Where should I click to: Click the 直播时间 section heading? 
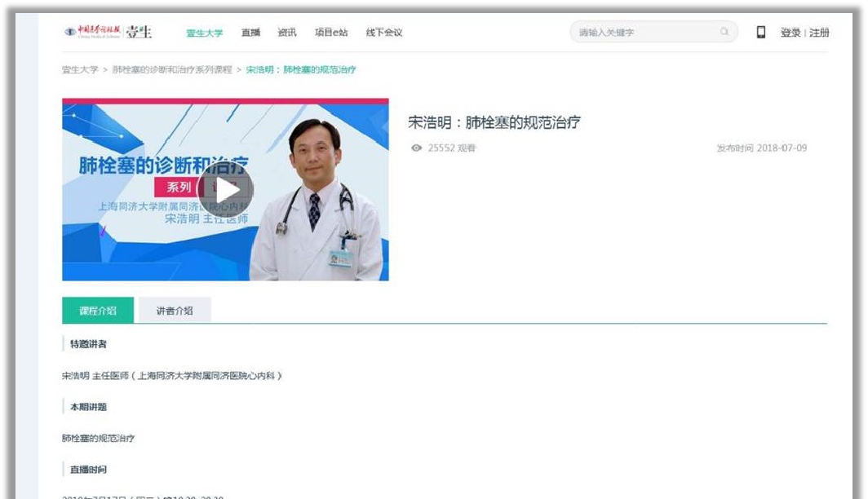coord(88,470)
